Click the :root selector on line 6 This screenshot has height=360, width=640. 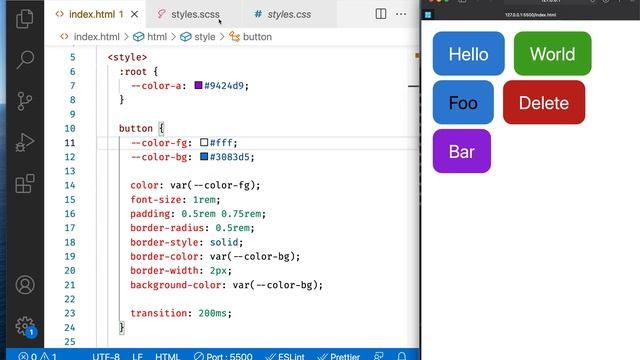(133, 71)
